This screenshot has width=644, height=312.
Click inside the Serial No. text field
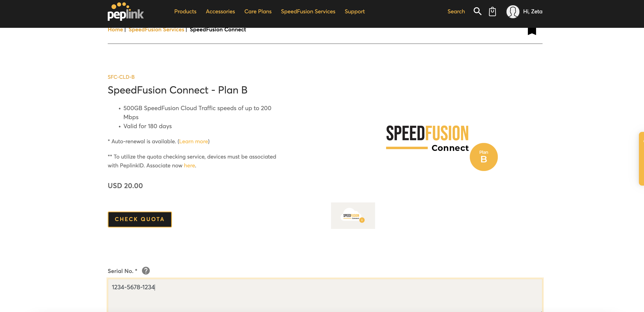[x=325, y=295]
